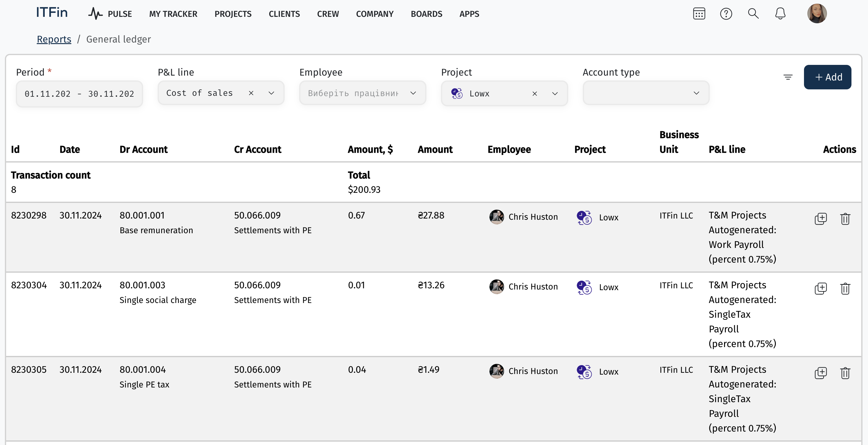Open the notifications bell
868x445 pixels.
pyautogui.click(x=780, y=14)
